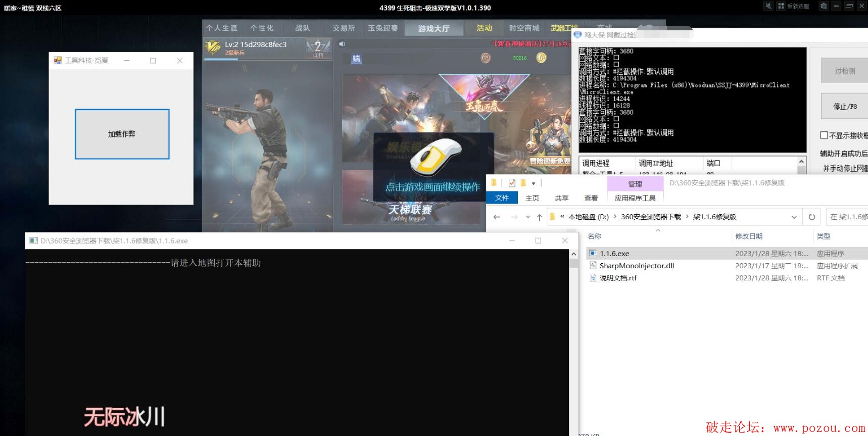The width and height of the screenshot is (868, 436).
Task: Click the 工具科技 window app icon
Action: point(58,60)
